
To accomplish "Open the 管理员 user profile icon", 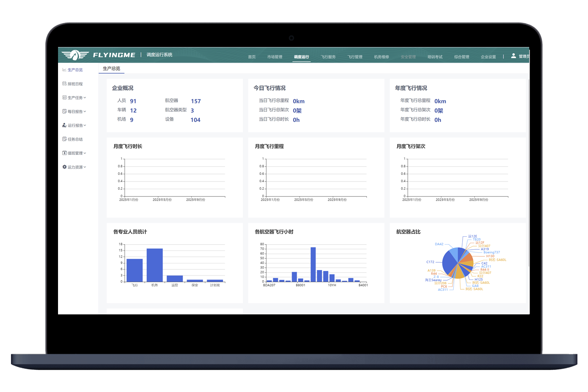I will click(514, 56).
